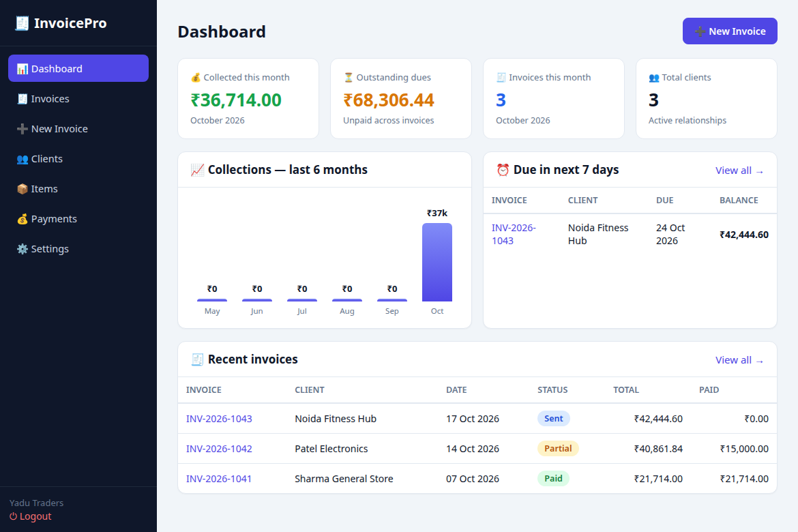Click the STATUS column header
The image size is (798, 532).
point(552,390)
